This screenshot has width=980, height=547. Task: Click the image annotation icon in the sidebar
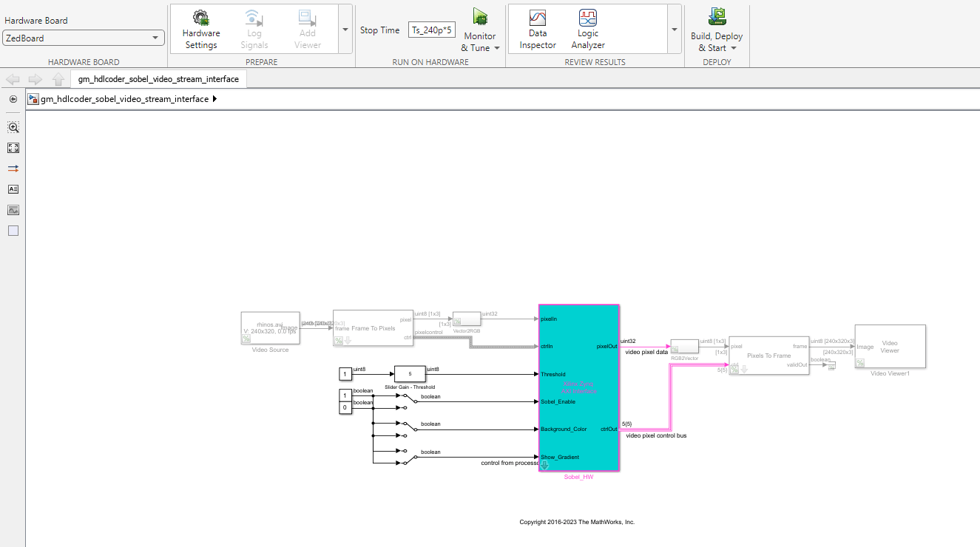pos(13,209)
